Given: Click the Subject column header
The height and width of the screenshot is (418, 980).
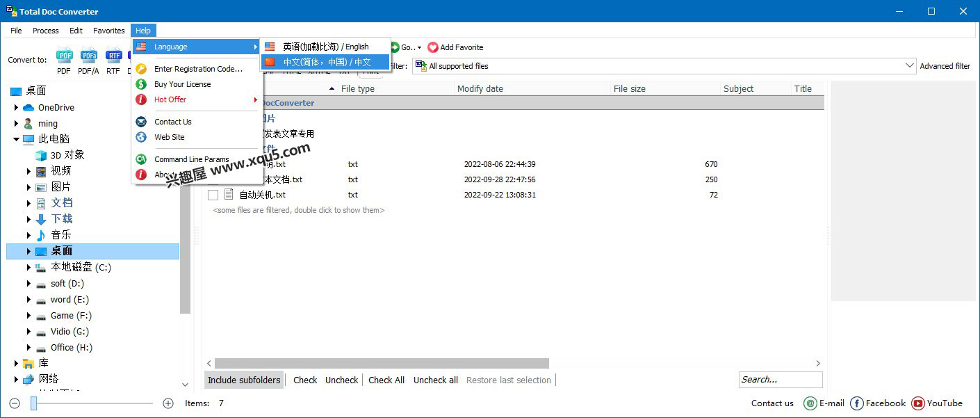Looking at the screenshot, I should [738, 88].
